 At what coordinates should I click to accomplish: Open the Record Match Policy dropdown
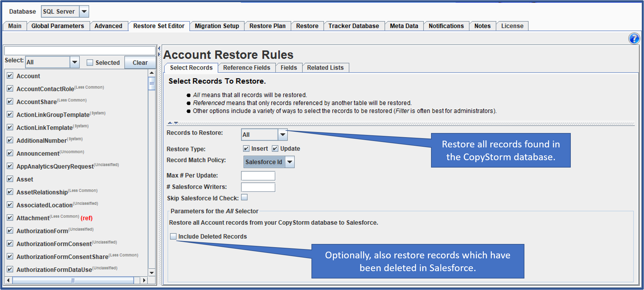click(x=290, y=162)
